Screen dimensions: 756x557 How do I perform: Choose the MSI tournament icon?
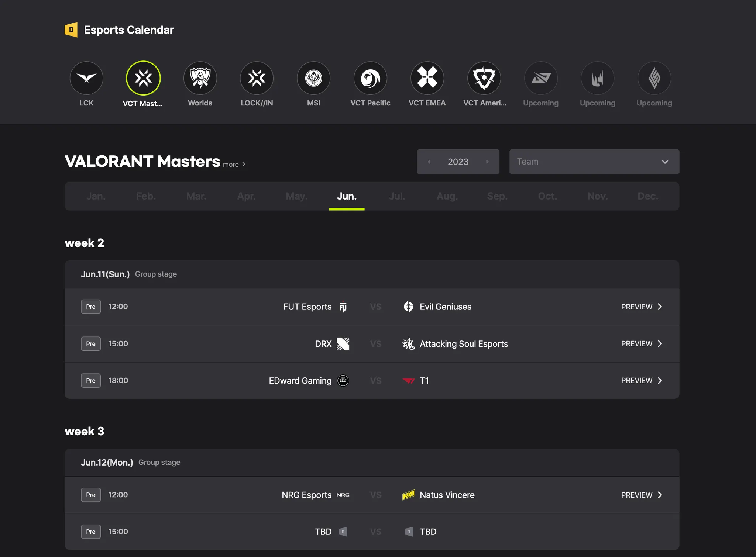pos(314,78)
